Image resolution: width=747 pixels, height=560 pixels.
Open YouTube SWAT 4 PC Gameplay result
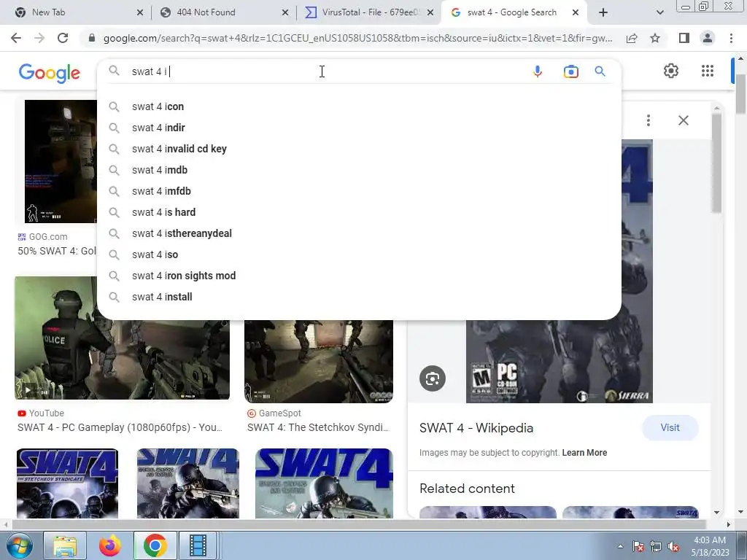(120, 427)
